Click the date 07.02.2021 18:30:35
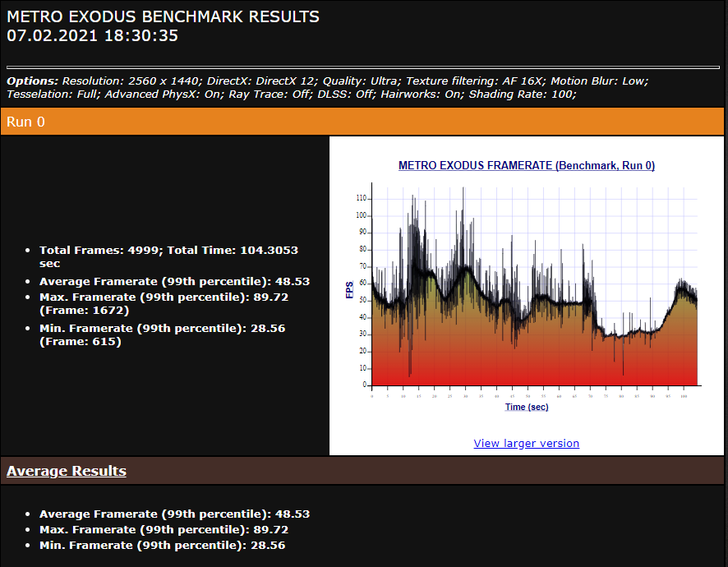The image size is (728, 567). 92,36
